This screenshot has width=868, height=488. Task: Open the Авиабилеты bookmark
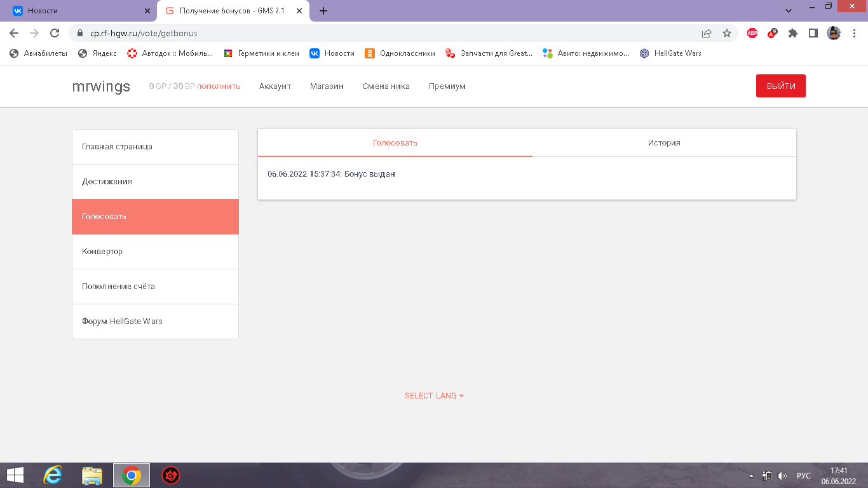click(x=38, y=53)
